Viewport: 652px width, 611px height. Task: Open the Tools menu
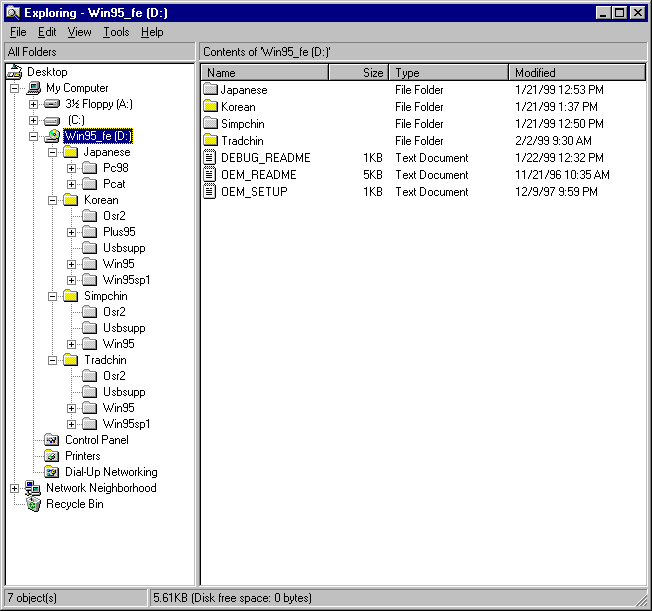click(116, 32)
